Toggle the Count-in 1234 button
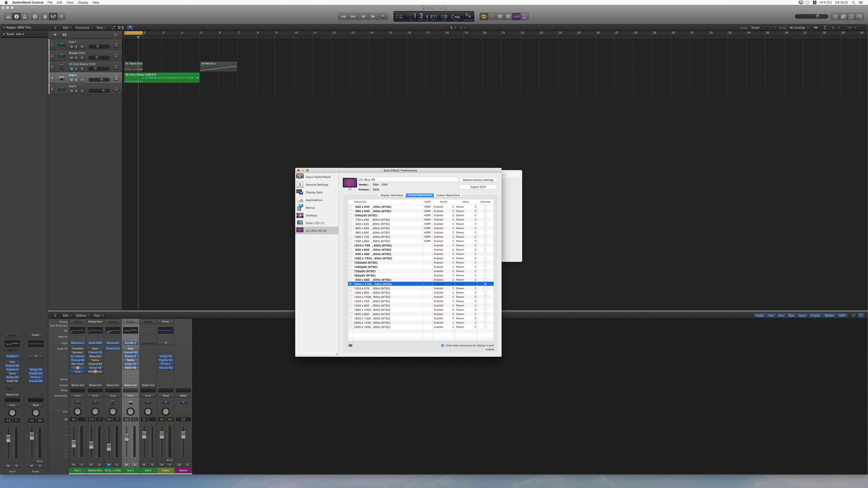The height and width of the screenshot is (488, 868). 516,16
